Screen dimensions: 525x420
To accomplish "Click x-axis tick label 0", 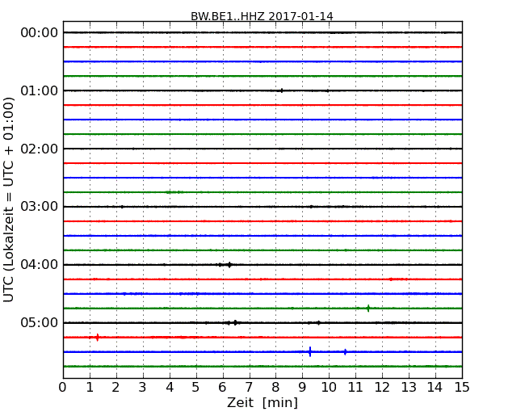I will pos(63,388).
